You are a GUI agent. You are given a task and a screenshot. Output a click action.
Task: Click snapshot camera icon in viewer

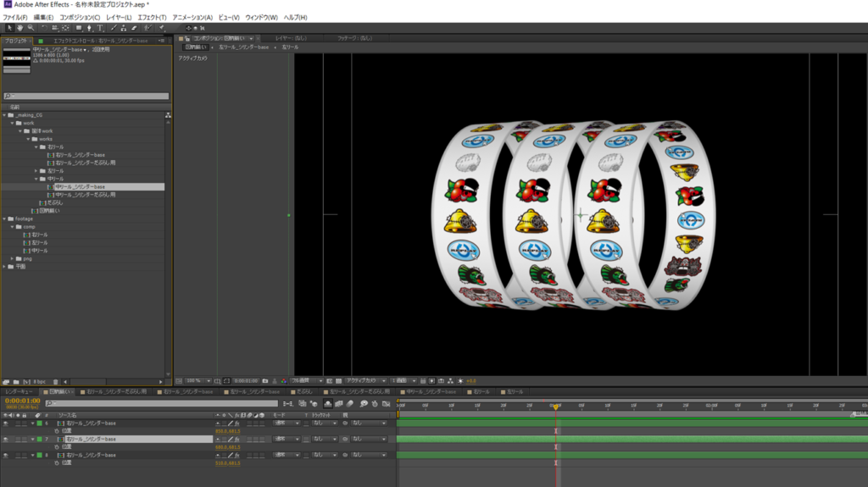point(264,381)
